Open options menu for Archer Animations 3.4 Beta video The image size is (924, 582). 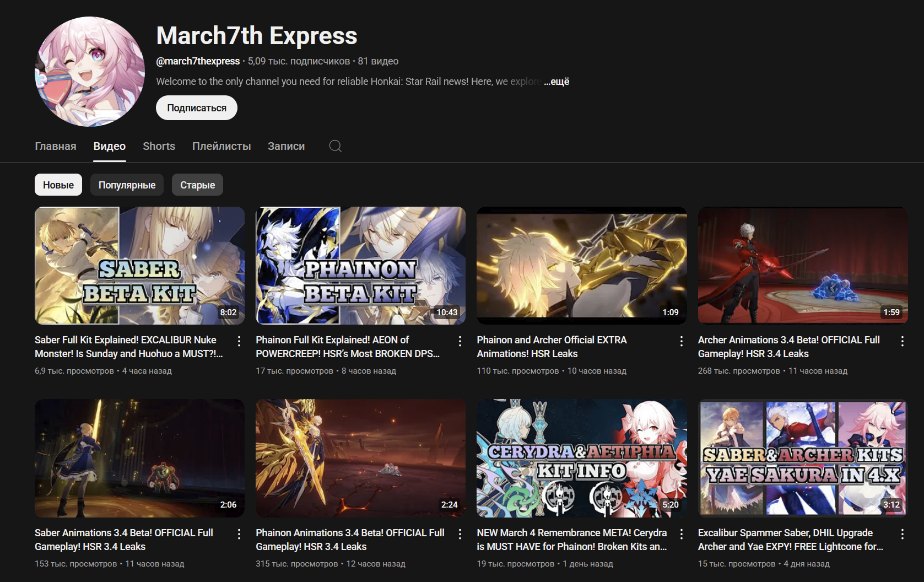(x=903, y=341)
